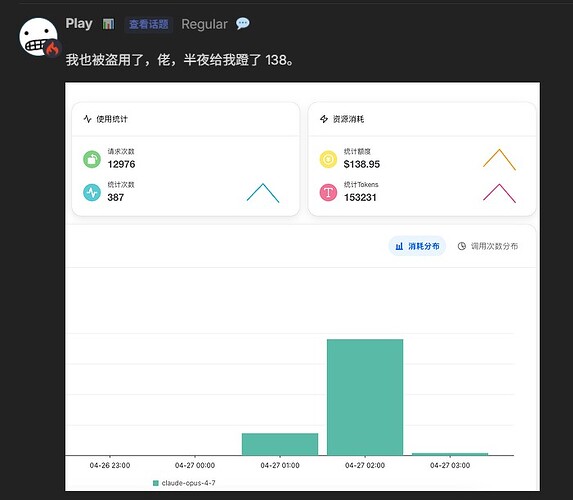Click the Play user avatar

click(38, 37)
